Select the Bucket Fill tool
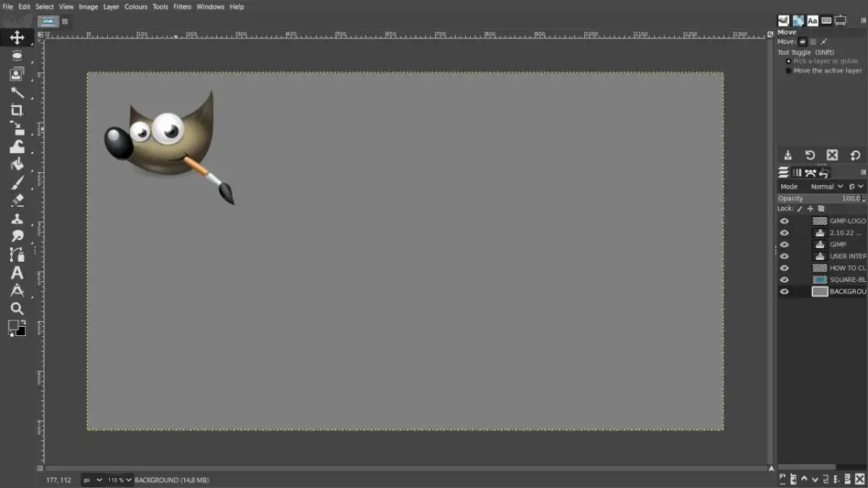 pos(17,164)
